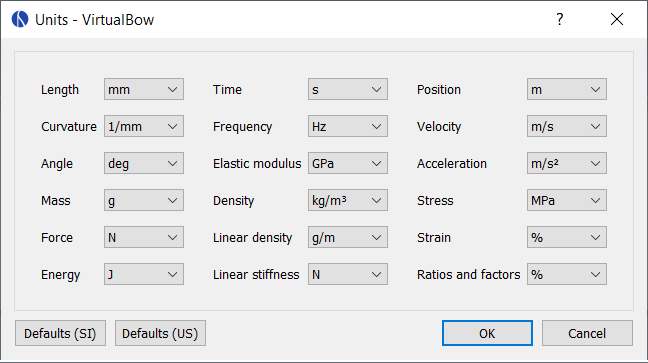Expand the Energy unit dropdown
The height and width of the screenshot is (363, 648).
coord(143,274)
